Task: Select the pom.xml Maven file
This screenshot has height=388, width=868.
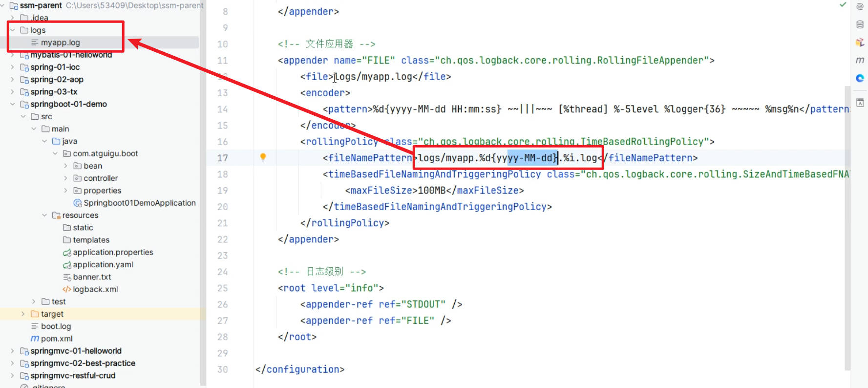Action: pos(56,339)
